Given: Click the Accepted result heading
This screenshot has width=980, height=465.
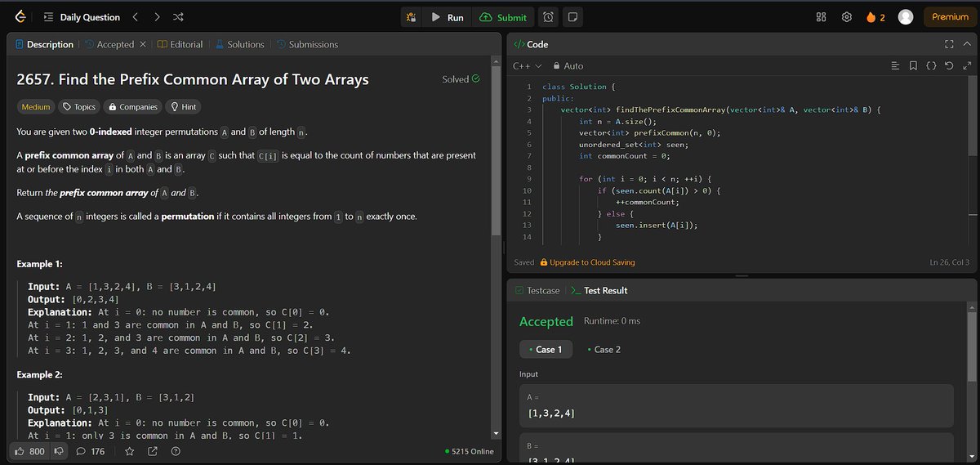Looking at the screenshot, I should pos(546,322).
